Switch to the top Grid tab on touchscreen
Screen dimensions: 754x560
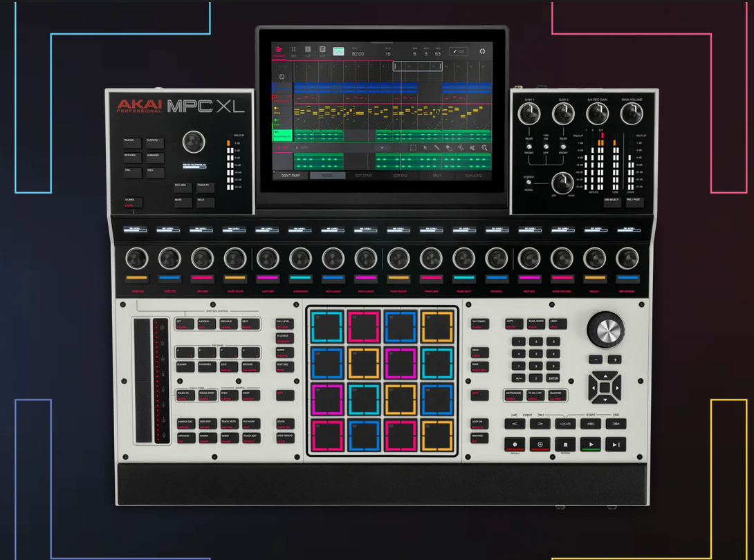(293, 52)
